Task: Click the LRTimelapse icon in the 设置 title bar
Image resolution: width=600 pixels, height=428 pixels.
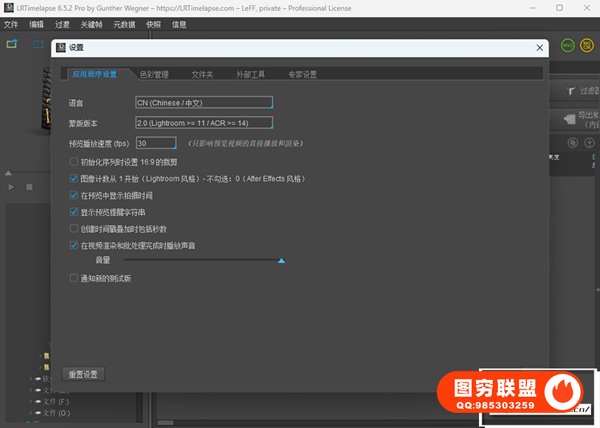Action: pyautogui.click(x=60, y=47)
